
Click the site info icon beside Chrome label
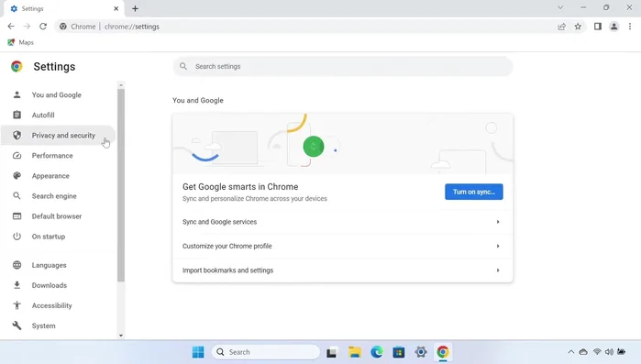pos(63,27)
